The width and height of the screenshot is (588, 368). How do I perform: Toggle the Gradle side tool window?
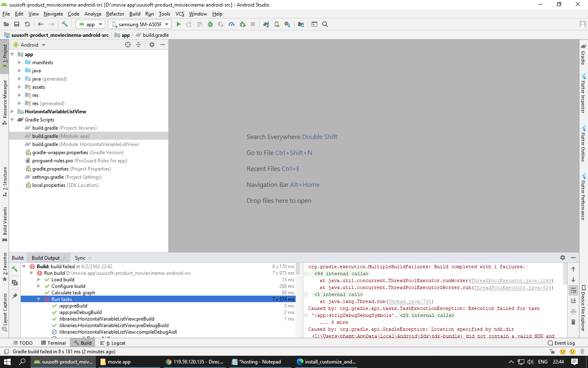click(584, 55)
